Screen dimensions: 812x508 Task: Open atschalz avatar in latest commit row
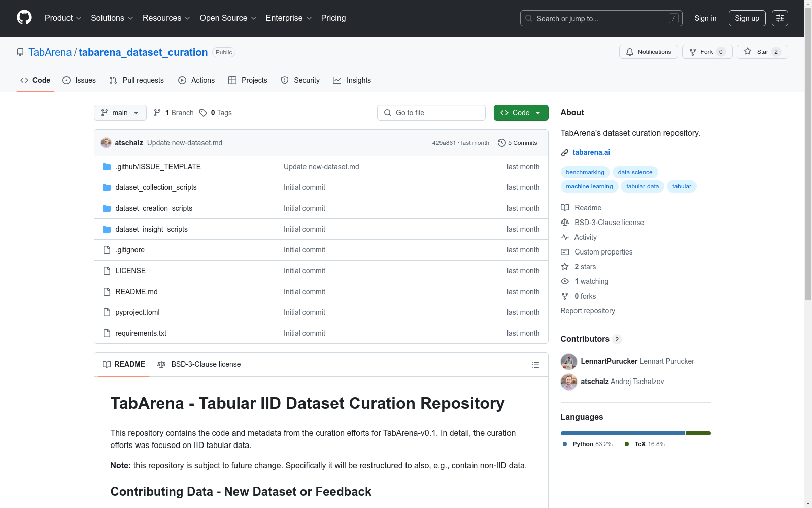pyautogui.click(x=106, y=143)
